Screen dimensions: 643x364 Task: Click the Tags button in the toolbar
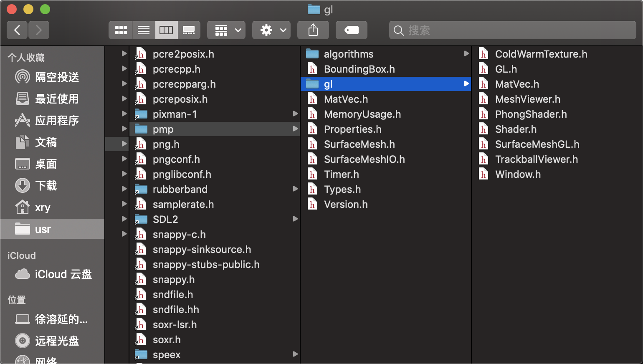click(351, 30)
